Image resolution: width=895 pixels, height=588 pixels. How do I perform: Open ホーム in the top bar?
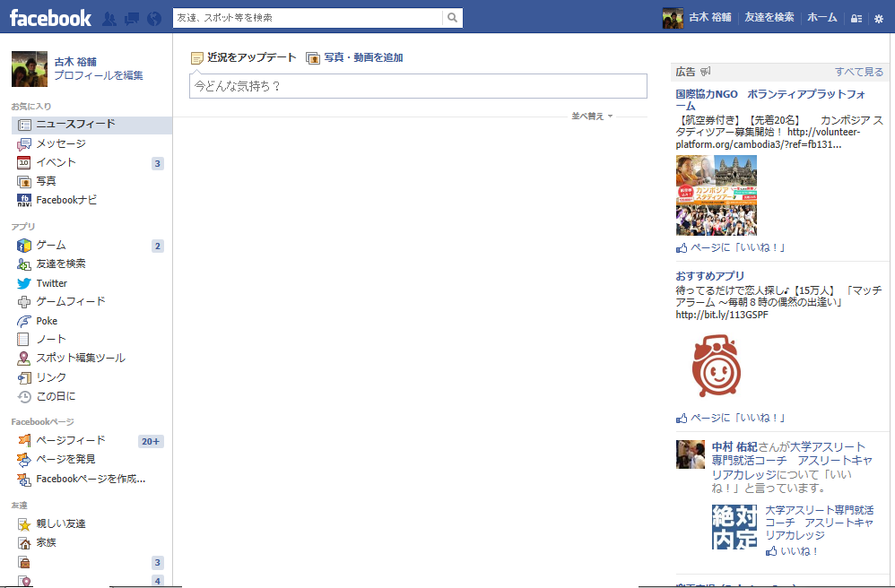click(822, 18)
